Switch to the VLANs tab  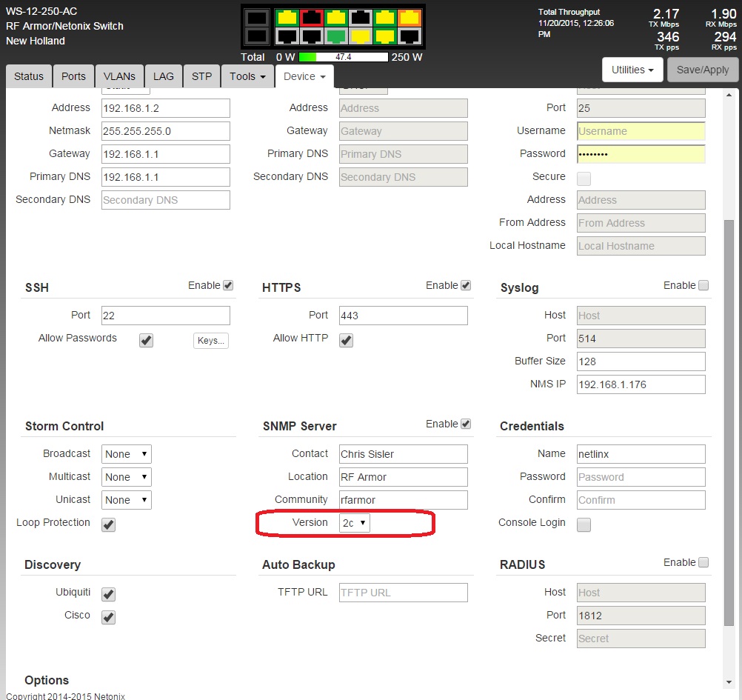tap(119, 76)
